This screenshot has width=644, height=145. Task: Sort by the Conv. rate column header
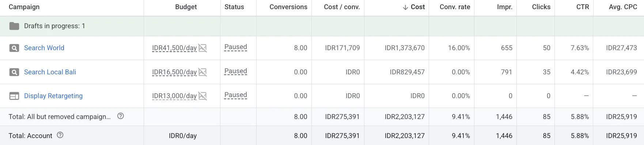pos(455,7)
